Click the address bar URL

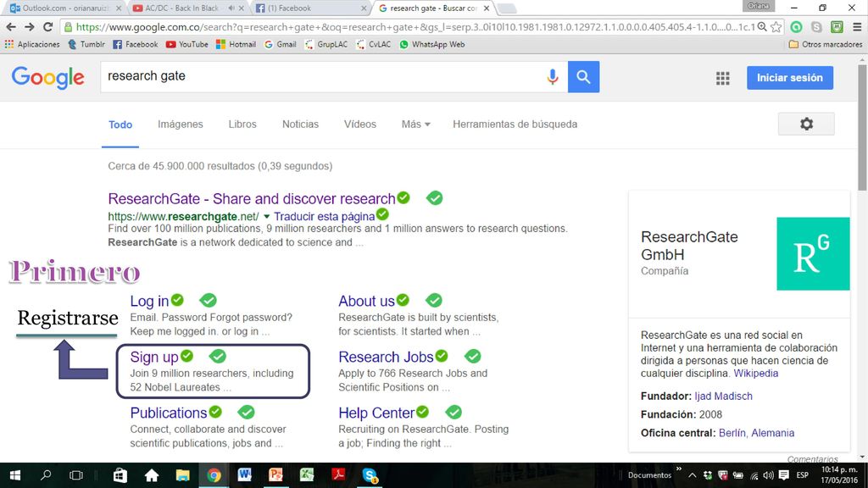(415, 27)
